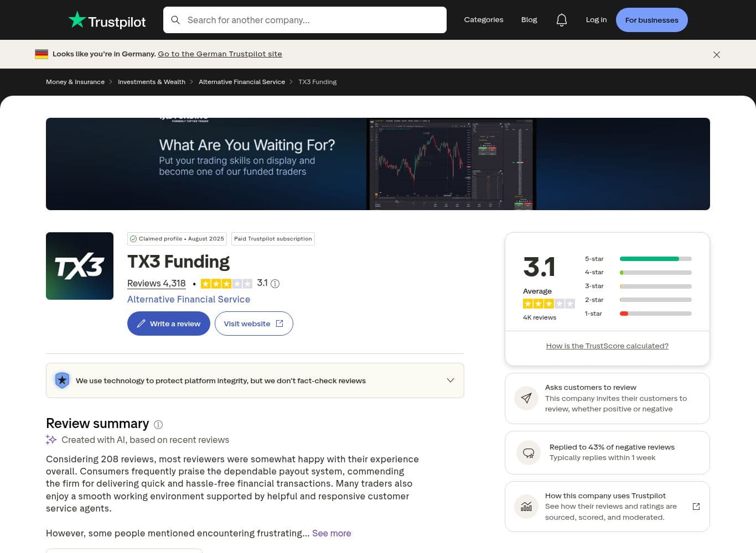Open the Reviews 4,318 link
Screen dimensions: 756x553
click(157, 283)
